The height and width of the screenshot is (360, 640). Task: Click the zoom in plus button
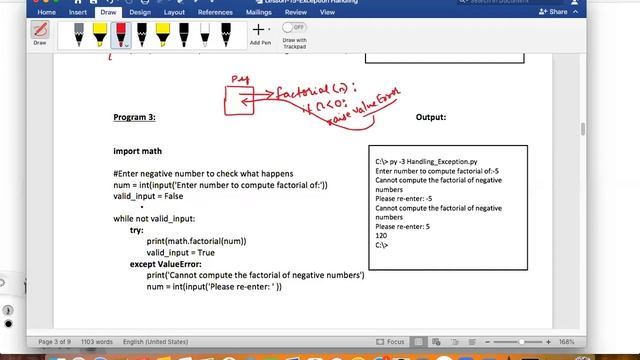click(x=548, y=342)
